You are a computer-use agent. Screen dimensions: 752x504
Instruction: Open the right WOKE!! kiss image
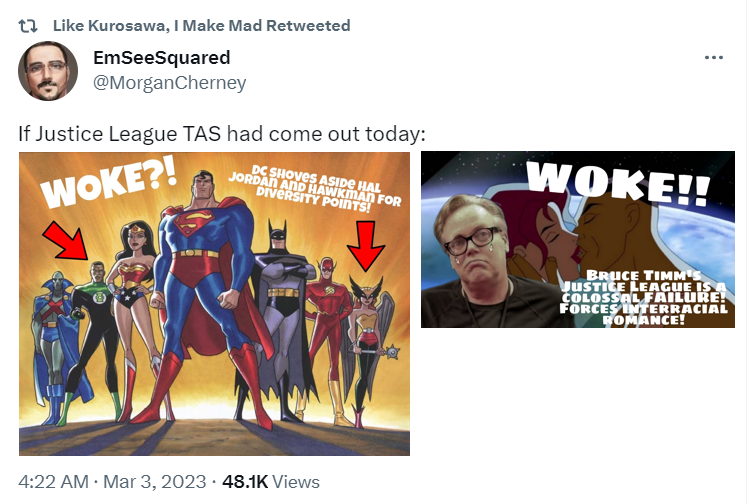(578, 240)
